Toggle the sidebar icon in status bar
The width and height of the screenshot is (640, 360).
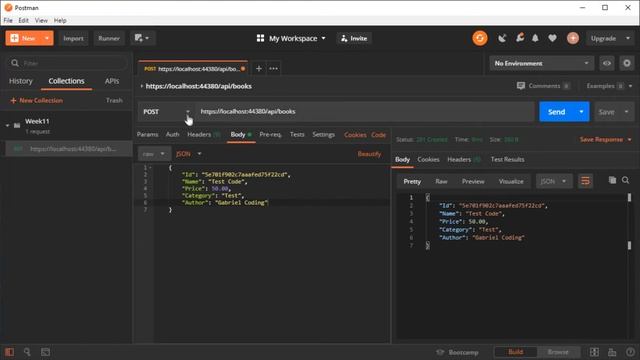coord(9,352)
